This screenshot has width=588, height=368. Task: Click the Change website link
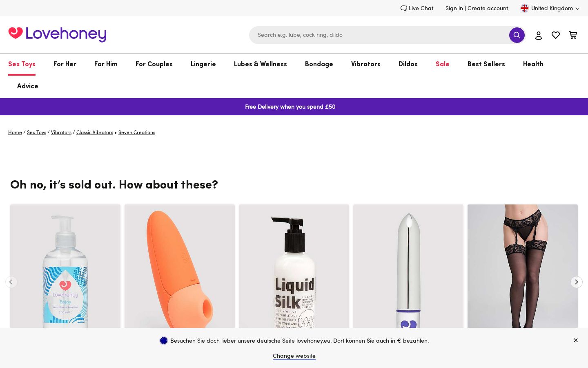pos(294,356)
